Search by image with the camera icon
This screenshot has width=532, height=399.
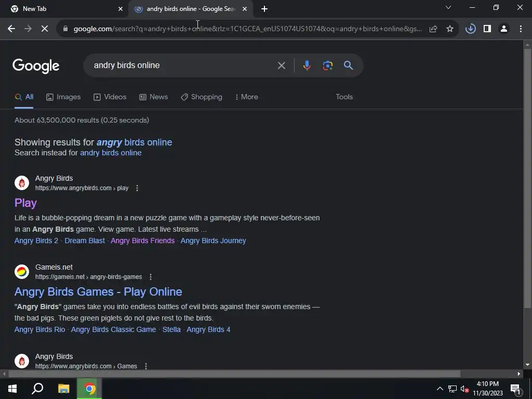[328, 65]
